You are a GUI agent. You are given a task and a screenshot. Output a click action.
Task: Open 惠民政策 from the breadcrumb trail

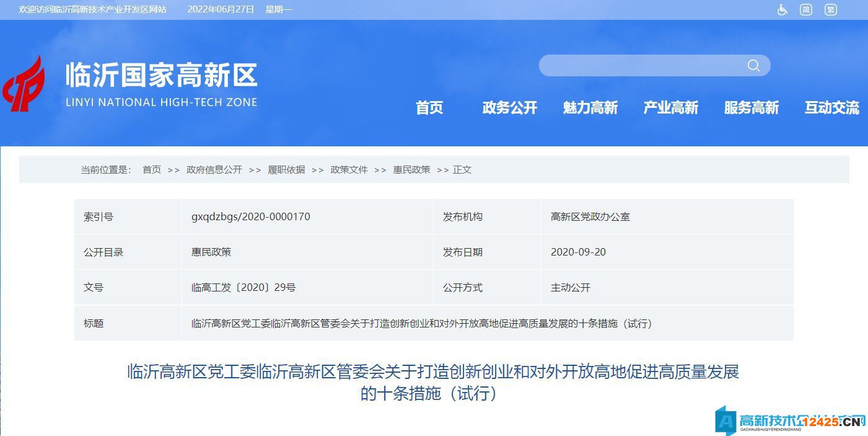tap(412, 169)
